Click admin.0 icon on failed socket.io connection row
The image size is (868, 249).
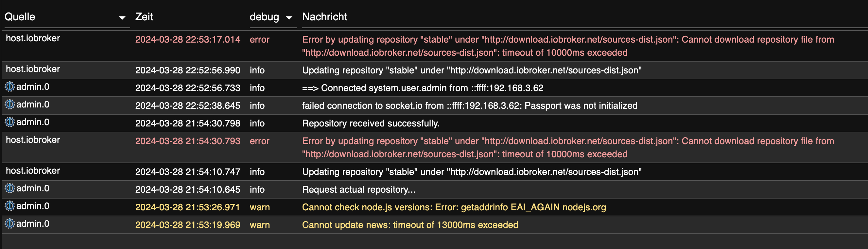(10, 104)
